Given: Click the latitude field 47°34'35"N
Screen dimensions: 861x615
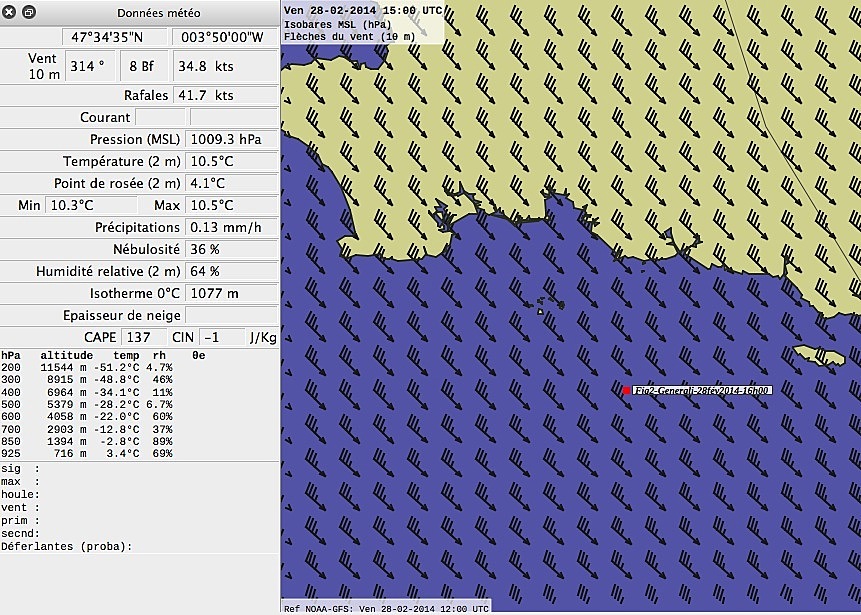Looking at the screenshot, I should (x=107, y=38).
